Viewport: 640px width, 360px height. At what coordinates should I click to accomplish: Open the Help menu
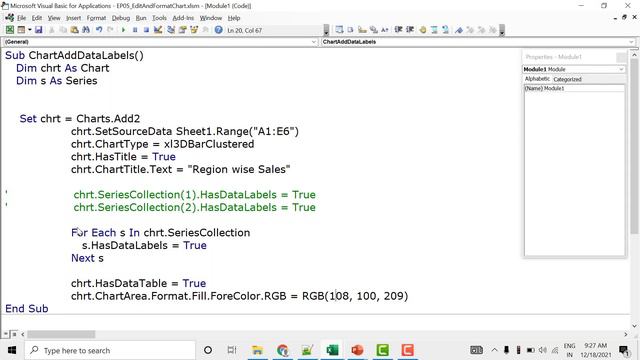click(234, 18)
